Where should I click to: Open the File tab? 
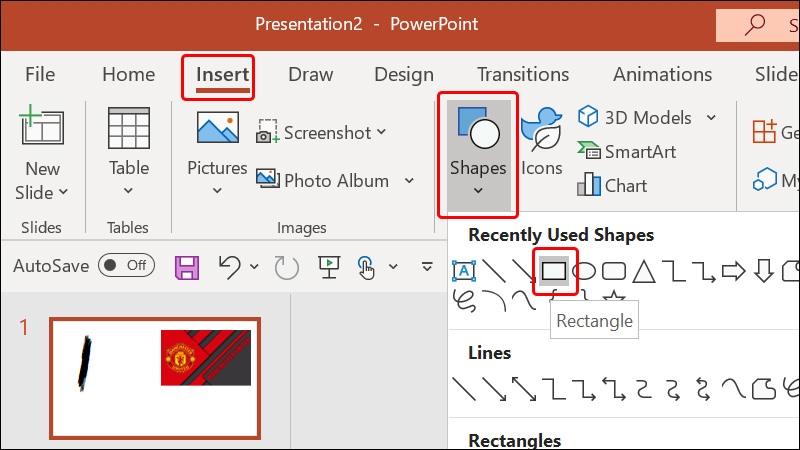(40, 74)
